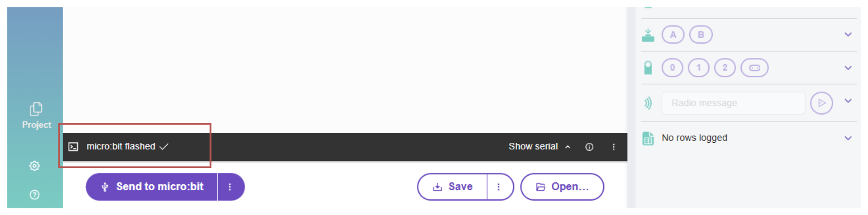
Task: Click the help question mark icon
Action: click(x=35, y=195)
